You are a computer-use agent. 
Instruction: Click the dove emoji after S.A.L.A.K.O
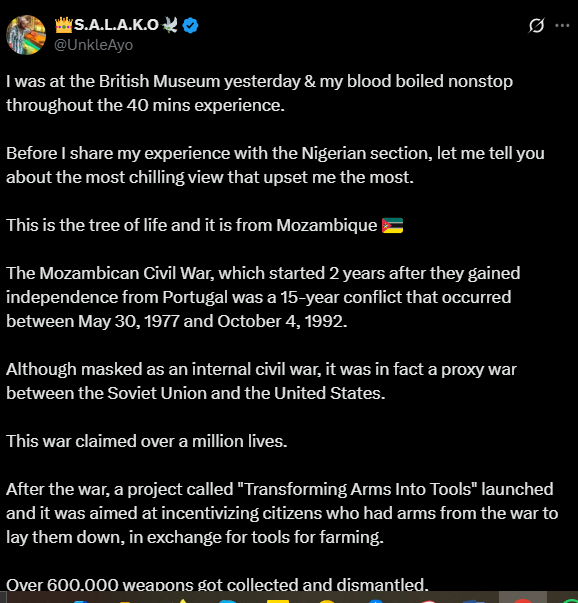pyautogui.click(x=170, y=25)
